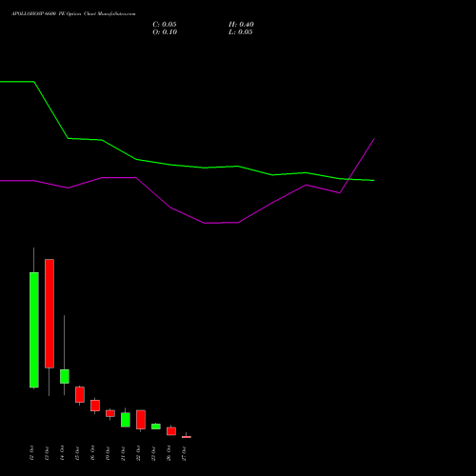Select the small red candle for 19 Oct
The width and height of the screenshot is (476, 476).
[110, 413]
